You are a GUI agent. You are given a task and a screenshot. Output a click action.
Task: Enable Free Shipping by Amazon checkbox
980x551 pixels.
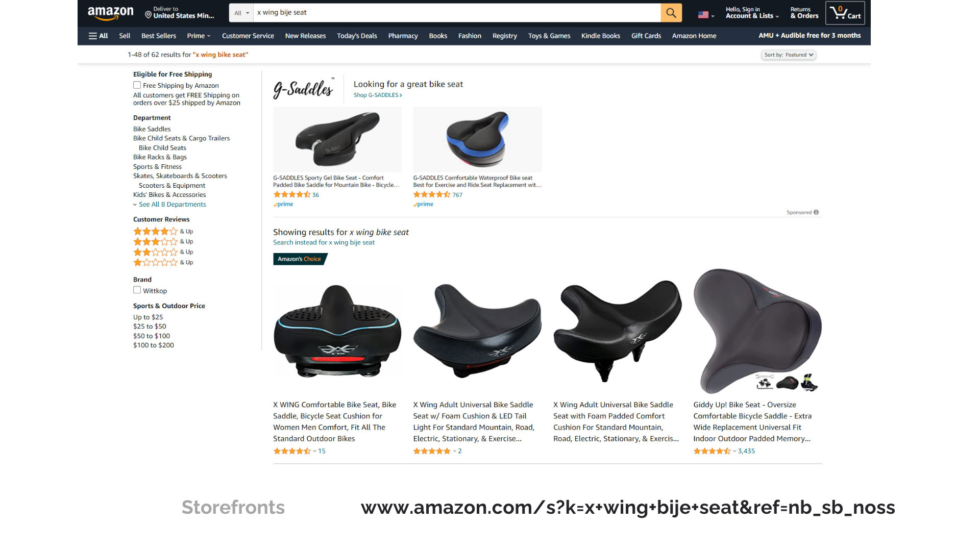pos(137,85)
